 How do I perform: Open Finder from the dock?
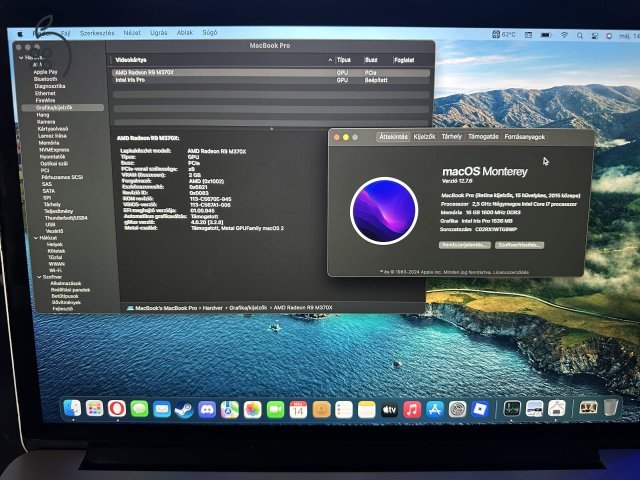pos(72,408)
